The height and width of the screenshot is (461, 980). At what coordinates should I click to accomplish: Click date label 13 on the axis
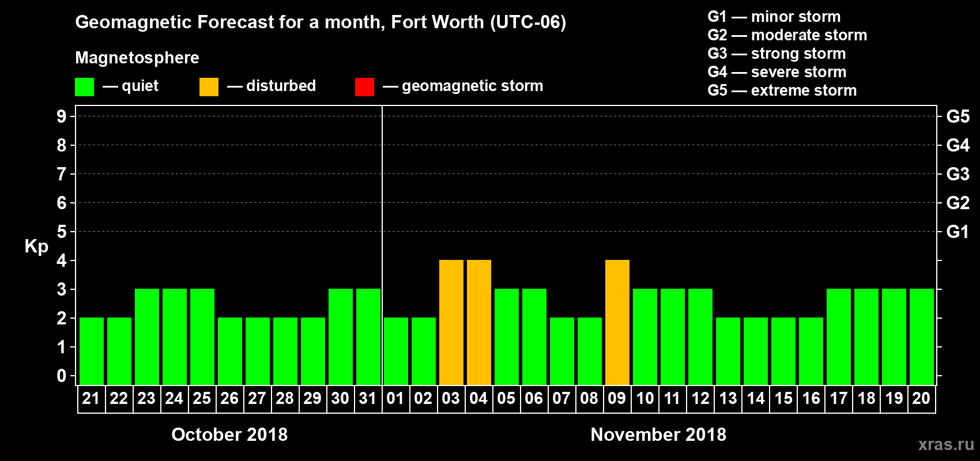tap(728, 399)
